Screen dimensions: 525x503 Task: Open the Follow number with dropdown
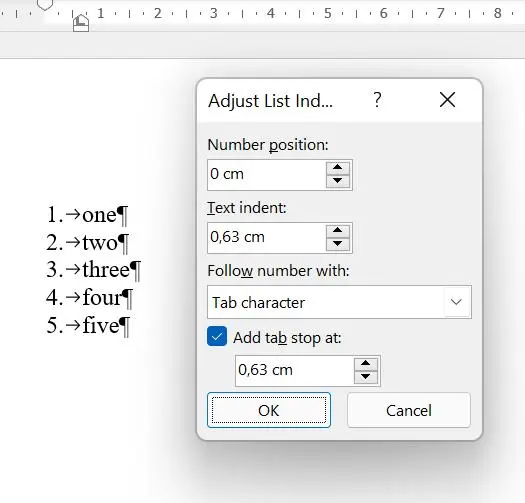click(456, 302)
